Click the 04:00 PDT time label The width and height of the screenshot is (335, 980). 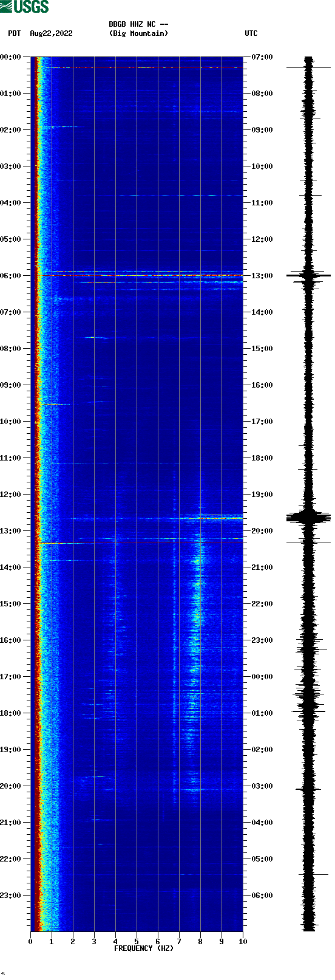11,203
